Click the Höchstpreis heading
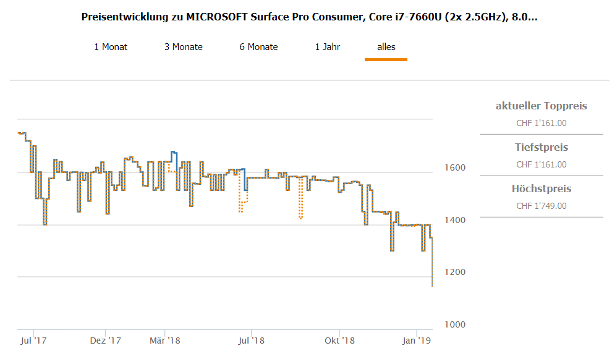This screenshot has width=612, height=364. click(542, 188)
